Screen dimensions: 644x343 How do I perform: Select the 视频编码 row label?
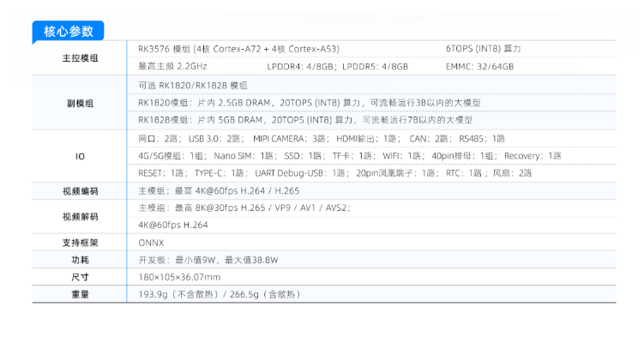(x=80, y=191)
